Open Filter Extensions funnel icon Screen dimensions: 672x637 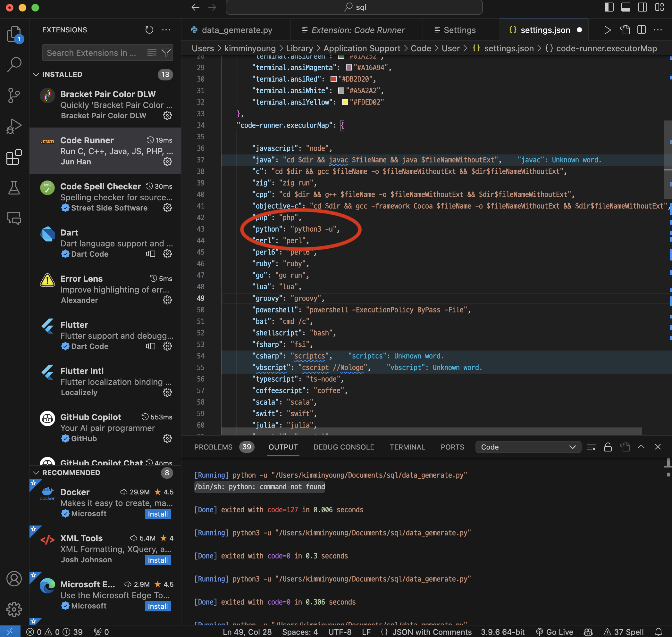click(x=166, y=53)
